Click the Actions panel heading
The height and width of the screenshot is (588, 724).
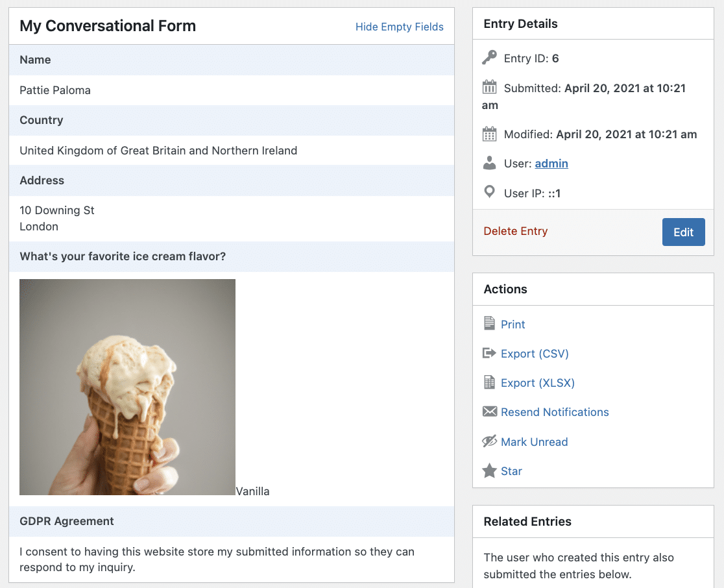pyautogui.click(x=505, y=289)
